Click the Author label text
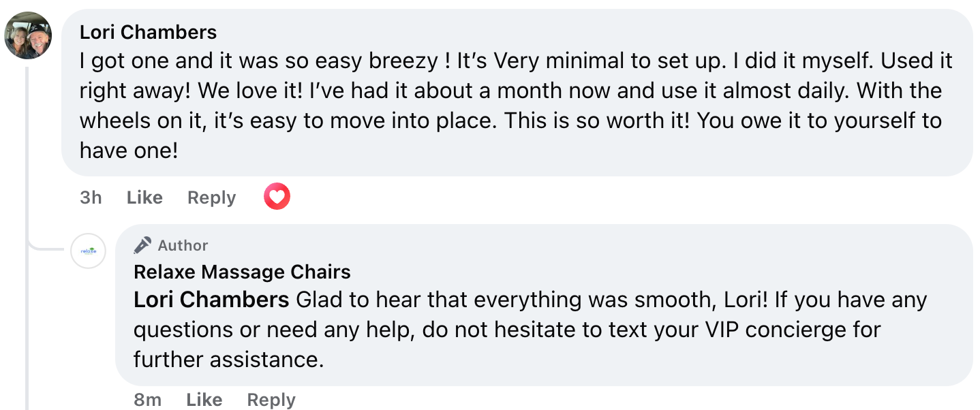Screen dimensions: 980x410 [183, 245]
